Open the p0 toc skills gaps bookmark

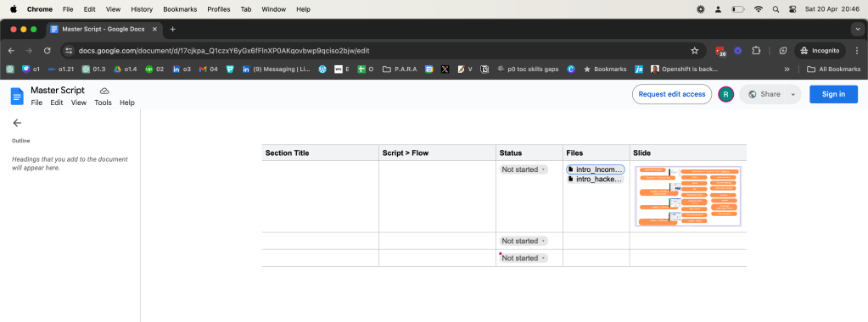528,69
